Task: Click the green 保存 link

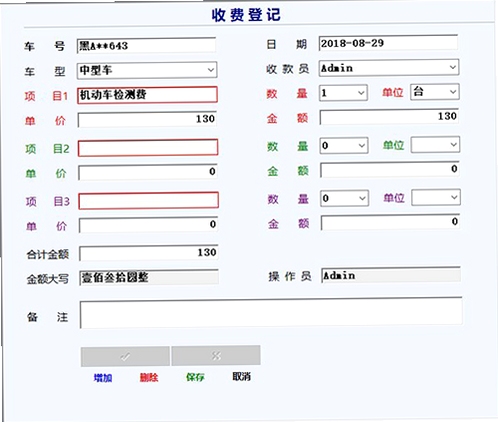Action: pos(195,377)
